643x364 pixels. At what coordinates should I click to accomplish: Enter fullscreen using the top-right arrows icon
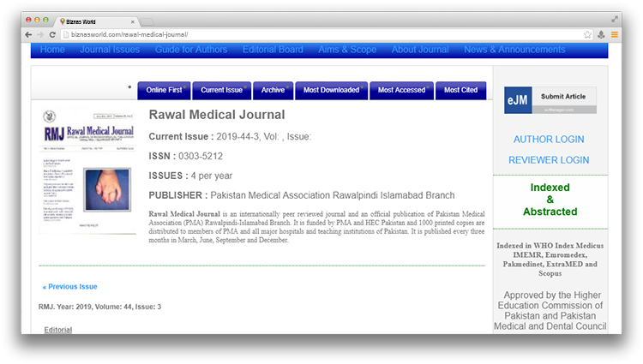pyautogui.click(x=615, y=18)
